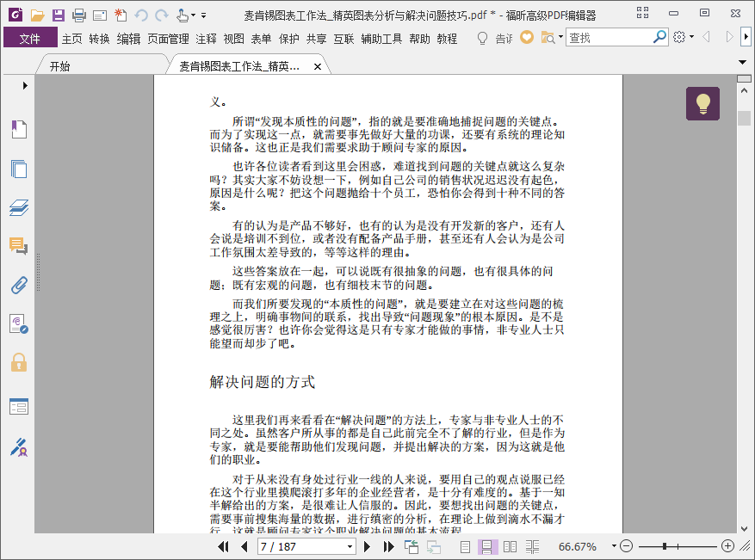755x560 pixels.
Task: Open the 转换 ribbon tab
Action: (x=99, y=39)
